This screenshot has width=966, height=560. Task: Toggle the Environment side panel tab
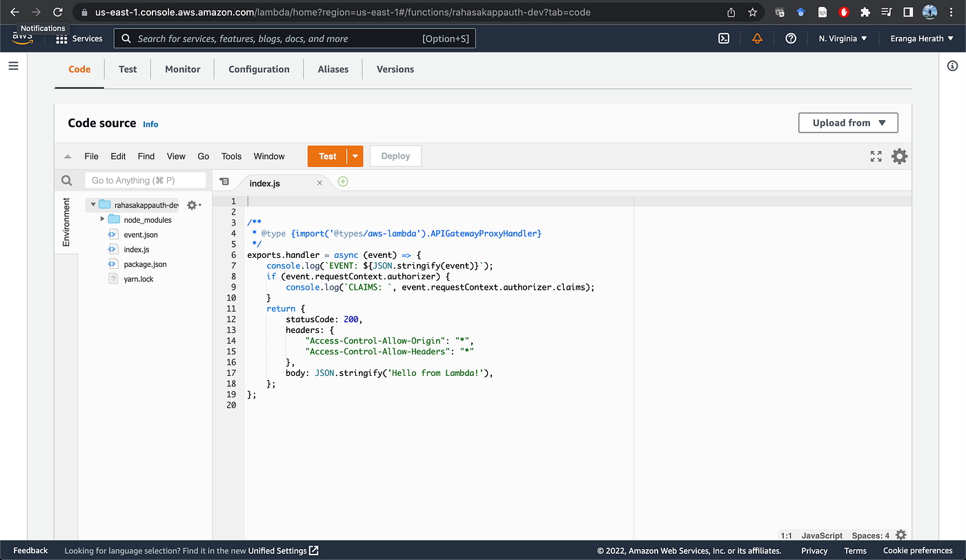66,222
